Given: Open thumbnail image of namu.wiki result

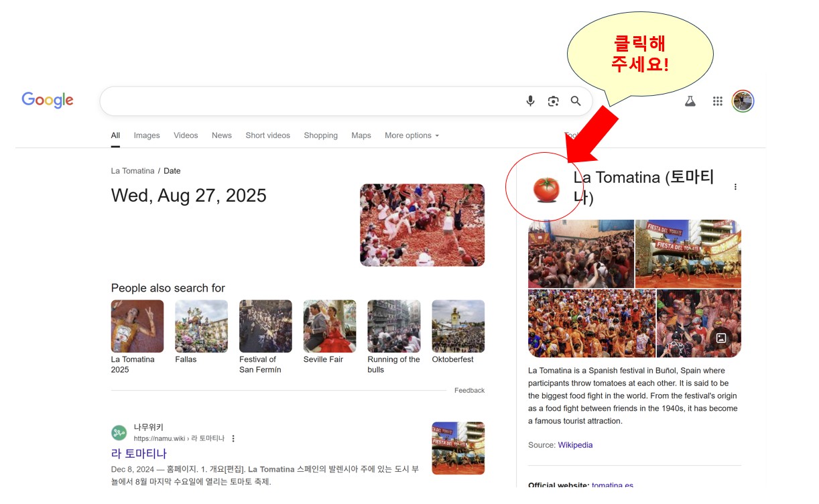Looking at the screenshot, I should pyautogui.click(x=458, y=448).
